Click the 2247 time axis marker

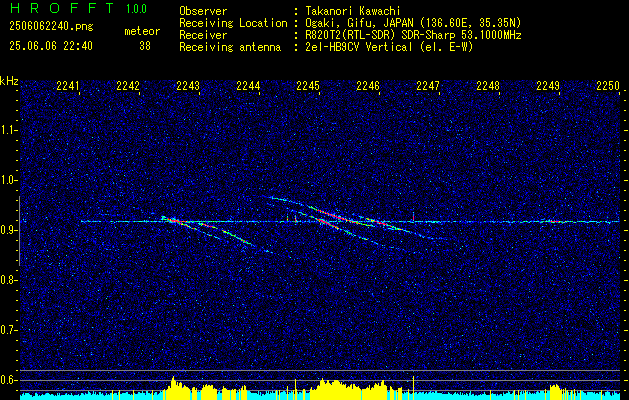point(428,86)
